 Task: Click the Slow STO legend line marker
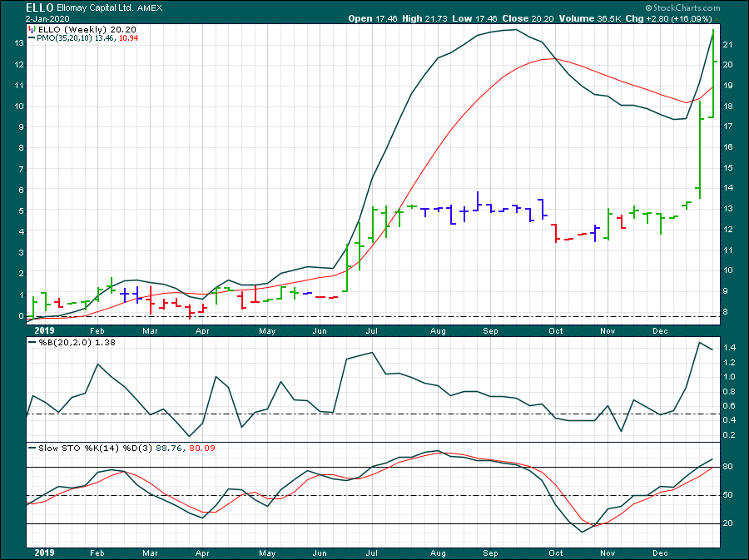[32, 448]
